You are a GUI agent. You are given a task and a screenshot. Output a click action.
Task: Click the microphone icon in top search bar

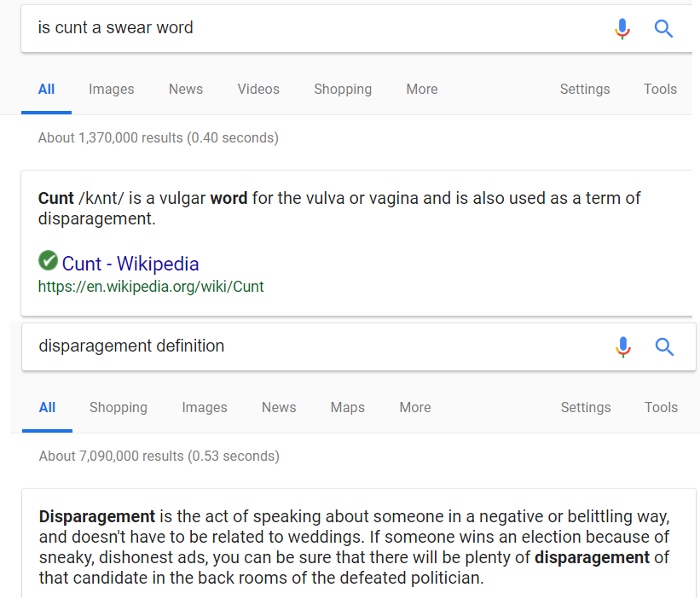pos(622,29)
